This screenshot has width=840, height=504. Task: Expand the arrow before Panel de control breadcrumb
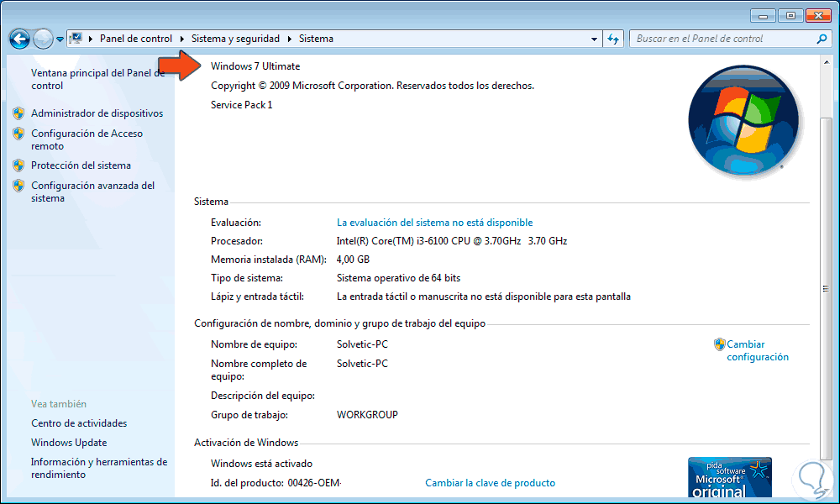tap(90, 39)
